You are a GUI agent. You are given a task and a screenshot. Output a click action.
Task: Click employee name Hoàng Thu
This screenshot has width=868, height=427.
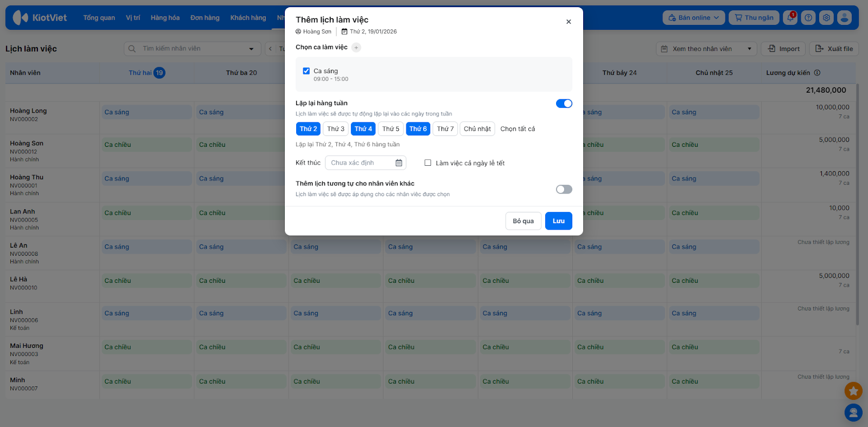27,177
